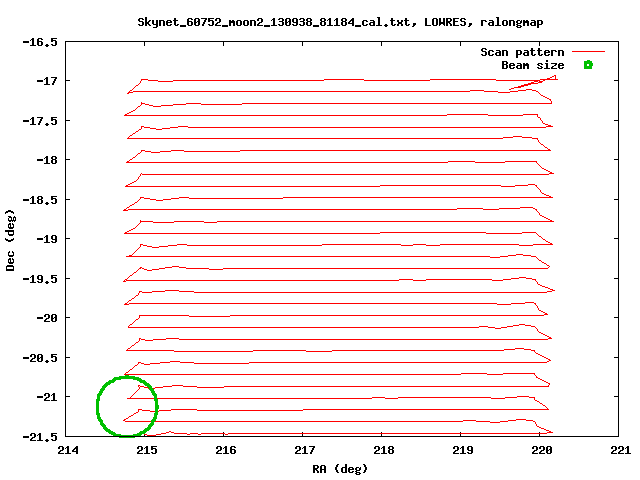Click the x-axis tick label 215
Viewport: 640px width, 480px height.
147,450
